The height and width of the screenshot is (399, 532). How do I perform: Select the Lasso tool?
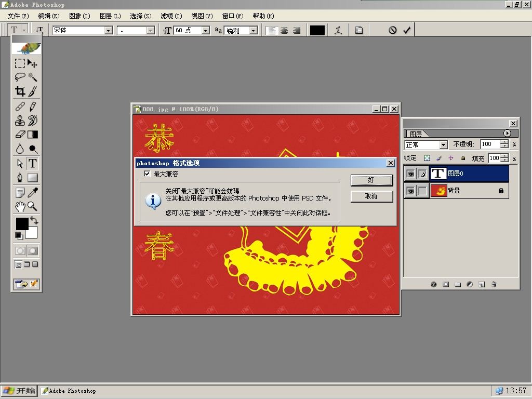coord(20,77)
